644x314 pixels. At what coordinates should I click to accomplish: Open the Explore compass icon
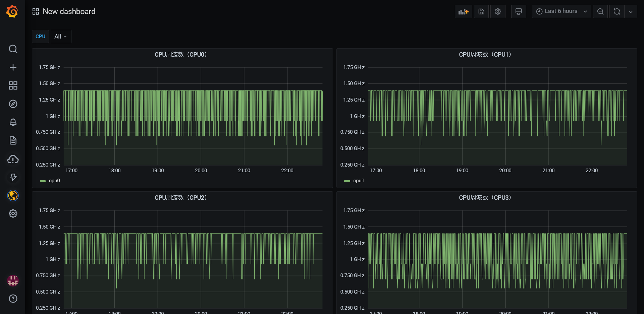(x=13, y=104)
